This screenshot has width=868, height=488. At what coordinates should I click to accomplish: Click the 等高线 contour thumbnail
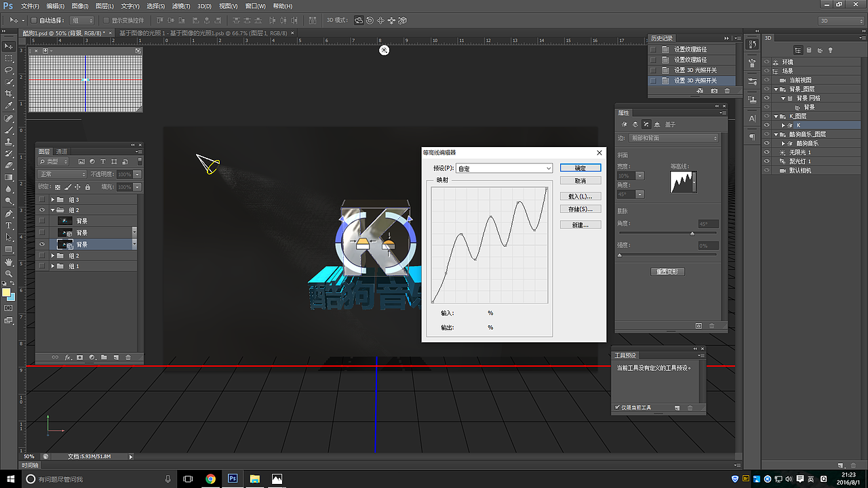click(x=681, y=182)
